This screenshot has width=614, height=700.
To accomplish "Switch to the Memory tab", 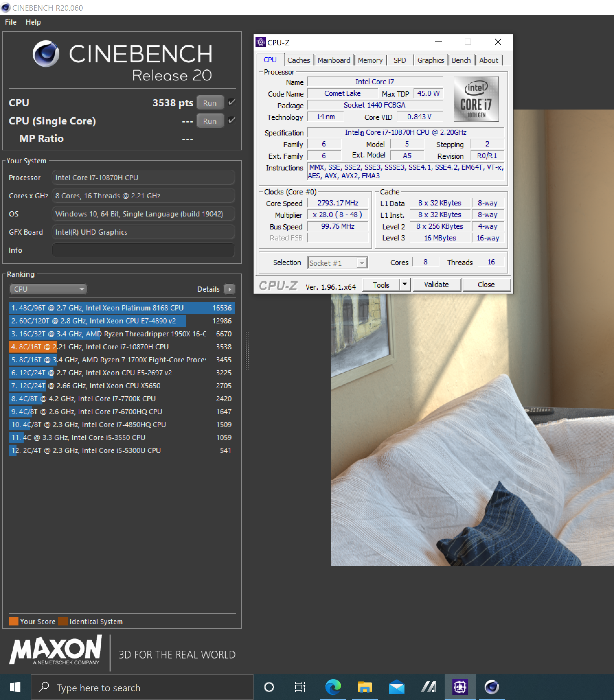I will click(370, 60).
